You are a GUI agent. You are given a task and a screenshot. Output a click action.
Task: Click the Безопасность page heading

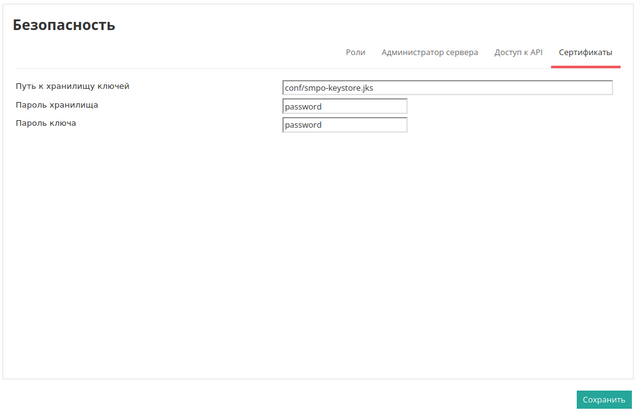tap(64, 25)
